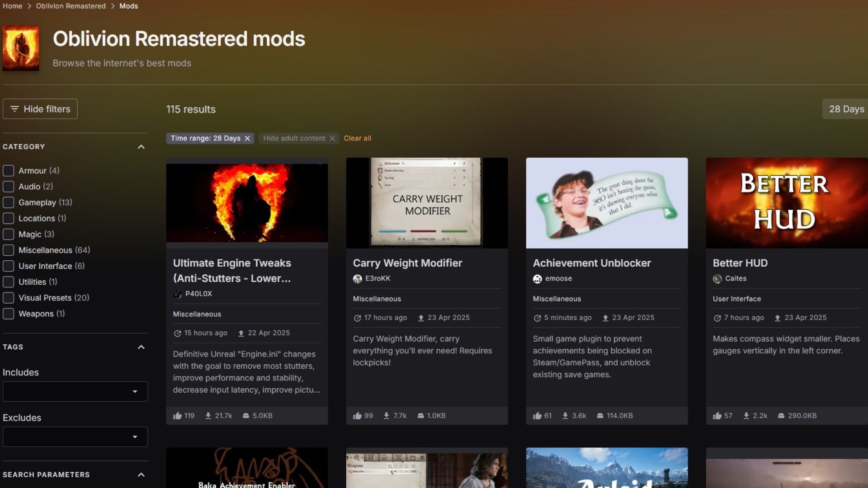This screenshot has height=488, width=868.
Task: Click the download icon showing 21.7k
Action: pyautogui.click(x=208, y=416)
